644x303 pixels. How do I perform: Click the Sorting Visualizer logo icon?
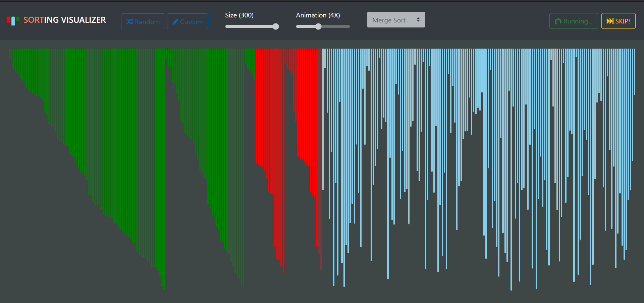click(13, 21)
